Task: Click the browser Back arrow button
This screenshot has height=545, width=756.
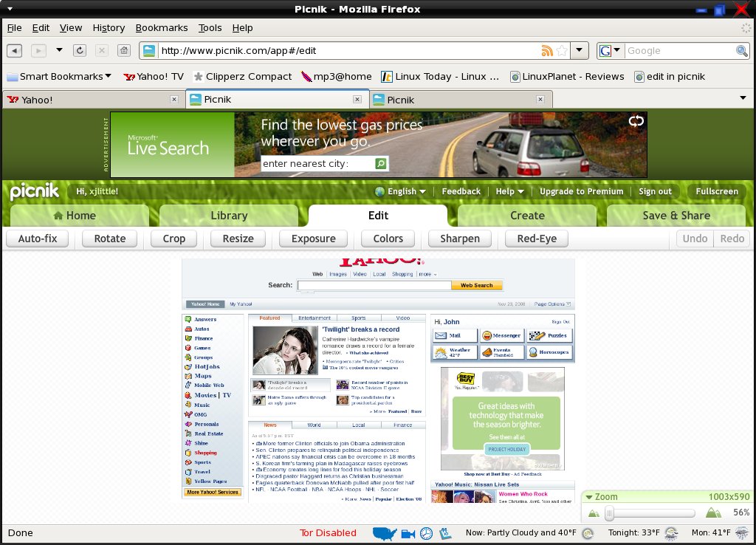Action: pos(15,50)
